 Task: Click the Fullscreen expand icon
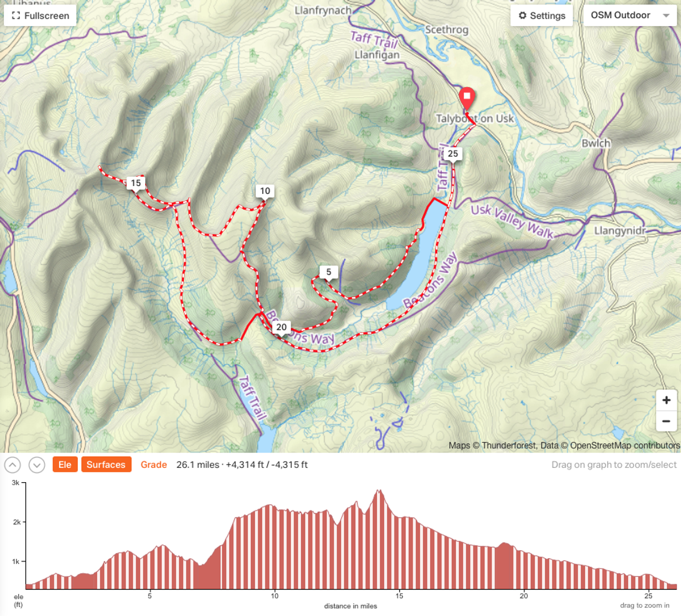(16, 16)
